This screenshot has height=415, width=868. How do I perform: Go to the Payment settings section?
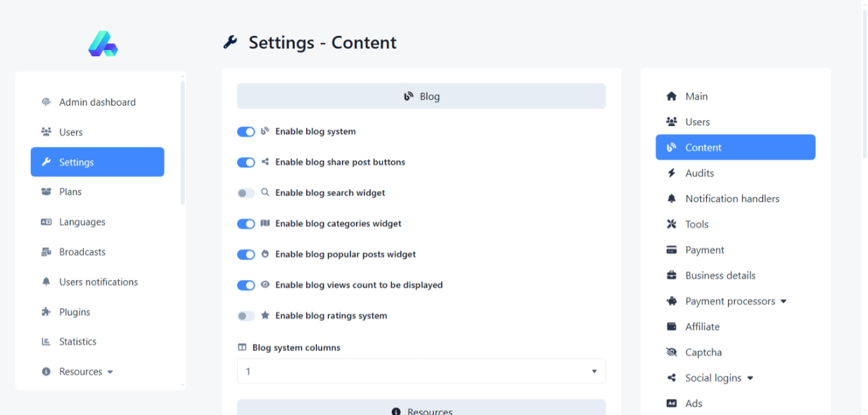704,250
